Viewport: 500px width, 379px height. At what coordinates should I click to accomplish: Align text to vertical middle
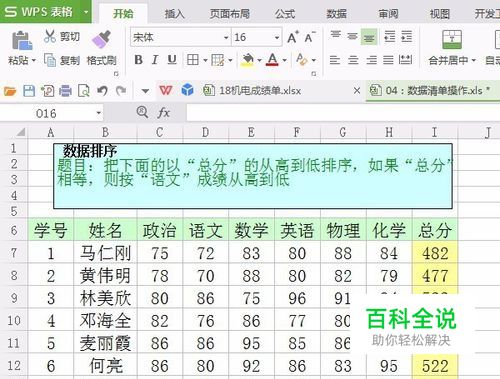352,36
